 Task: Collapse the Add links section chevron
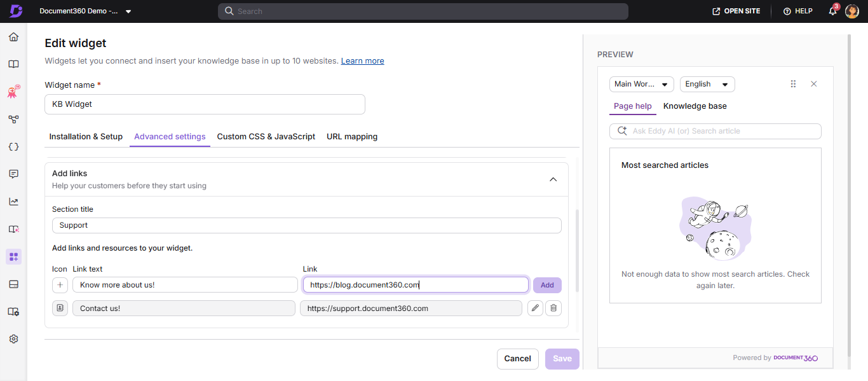tap(553, 179)
